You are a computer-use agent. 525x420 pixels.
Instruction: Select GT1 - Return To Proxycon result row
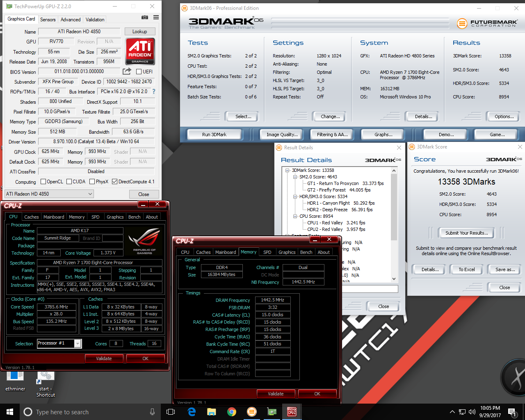pos(345,183)
